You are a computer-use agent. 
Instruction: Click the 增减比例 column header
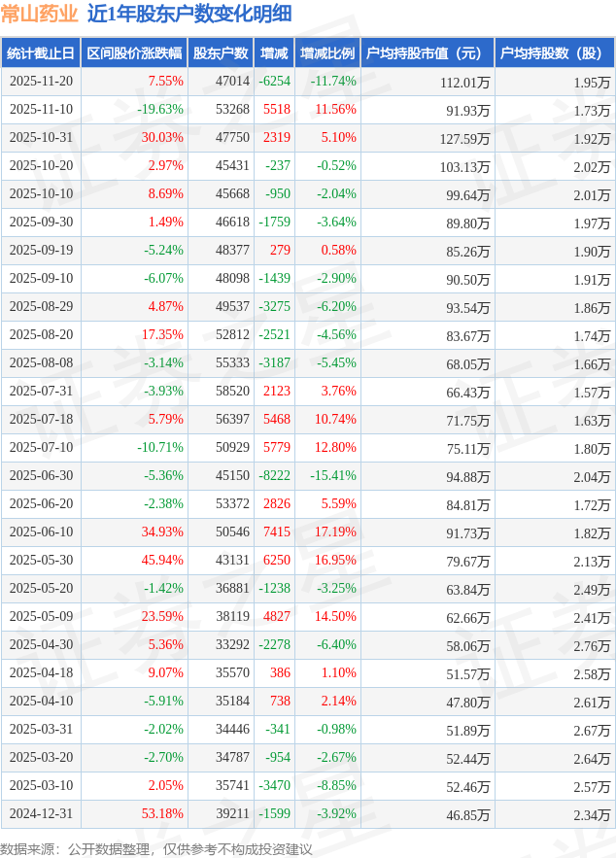click(327, 53)
